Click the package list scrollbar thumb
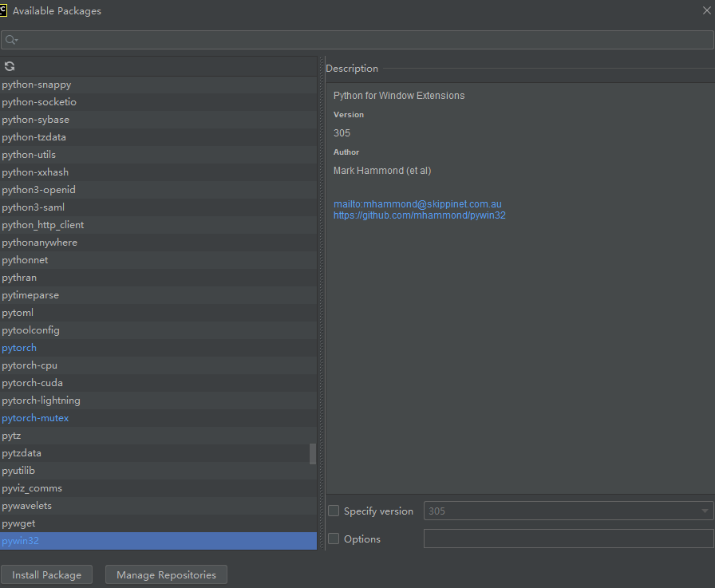This screenshot has height=588, width=715. pos(313,454)
